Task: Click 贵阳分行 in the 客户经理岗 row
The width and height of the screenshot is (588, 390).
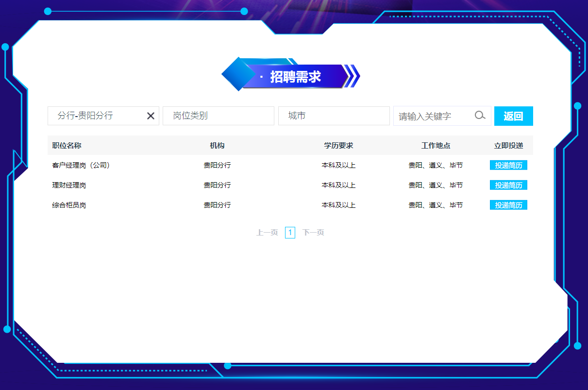Action: pos(217,165)
